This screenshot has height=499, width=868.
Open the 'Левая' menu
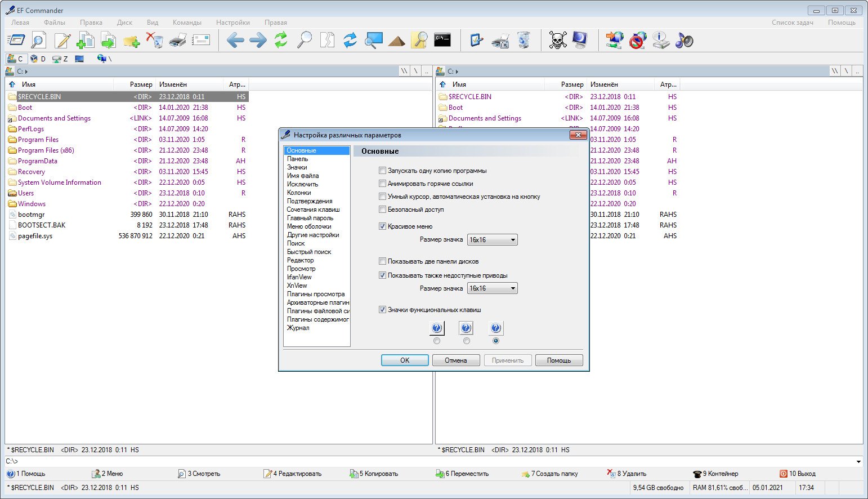pos(20,23)
